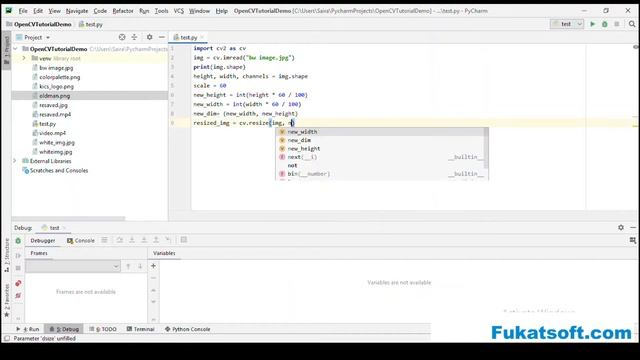Switch to the Debugger tab
The height and width of the screenshot is (360, 640).
click(43, 240)
